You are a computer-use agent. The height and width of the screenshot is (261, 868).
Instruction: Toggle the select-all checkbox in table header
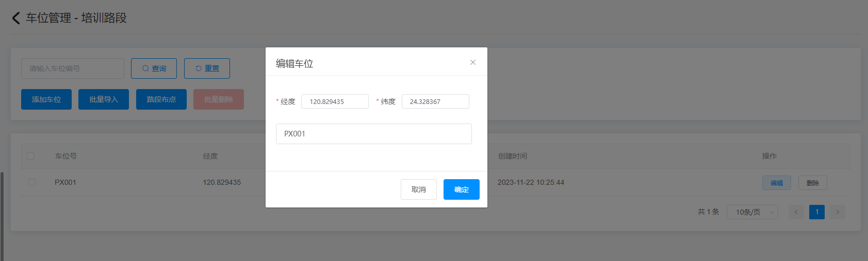click(30, 156)
